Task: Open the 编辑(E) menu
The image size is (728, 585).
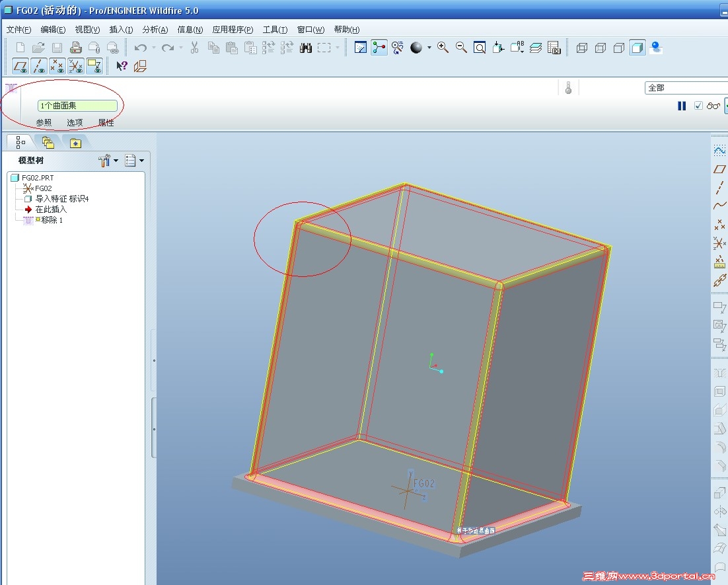Action: tap(53, 30)
